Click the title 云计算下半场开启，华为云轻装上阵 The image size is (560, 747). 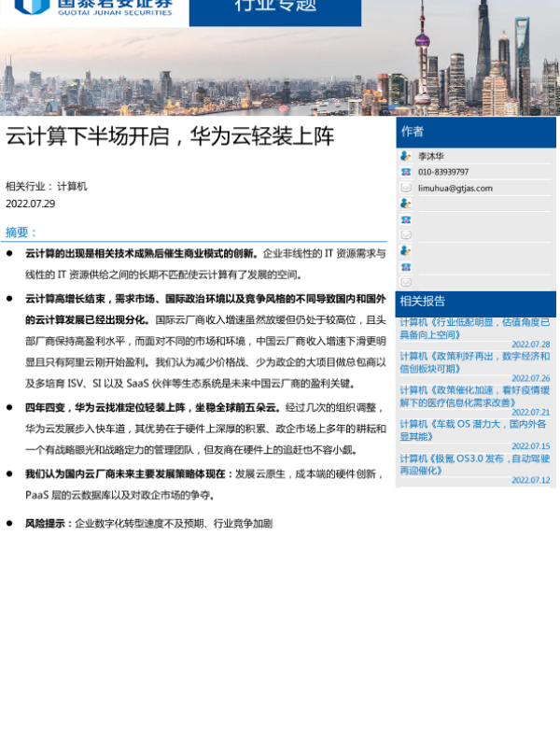pyautogui.click(x=170, y=136)
